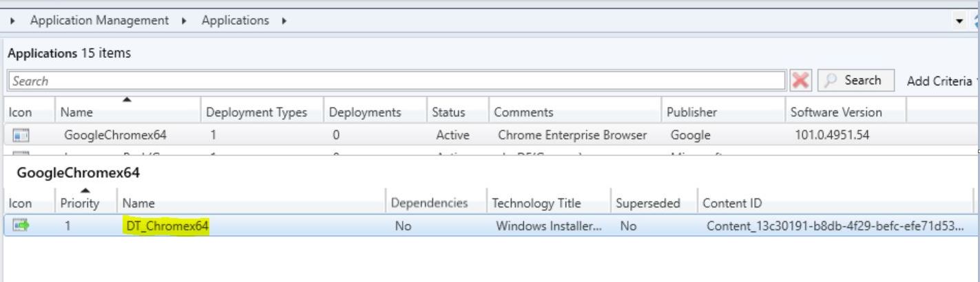Image resolution: width=980 pixels, height=282 pixels.
Task: Sort applications by Name column
Action: (127, 112)
